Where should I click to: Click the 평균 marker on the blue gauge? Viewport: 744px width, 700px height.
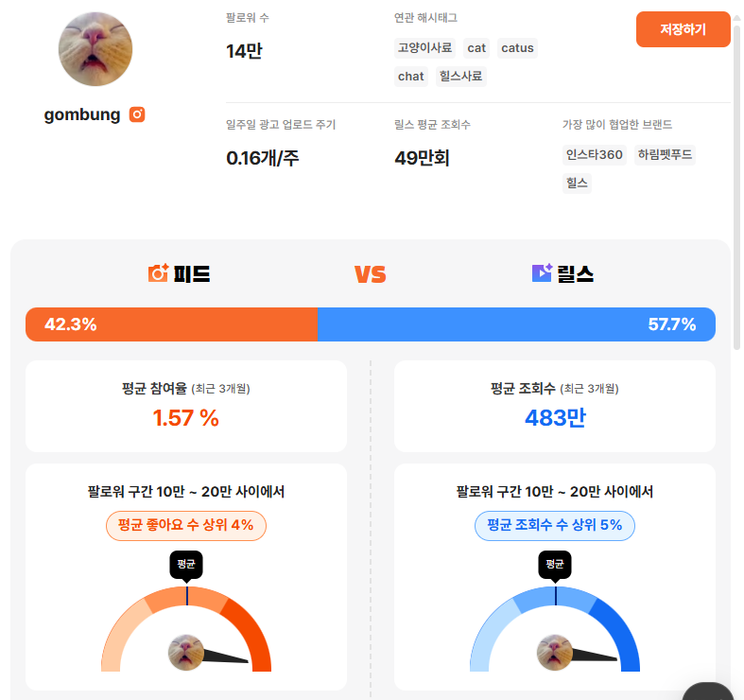(x=555, y=565)
